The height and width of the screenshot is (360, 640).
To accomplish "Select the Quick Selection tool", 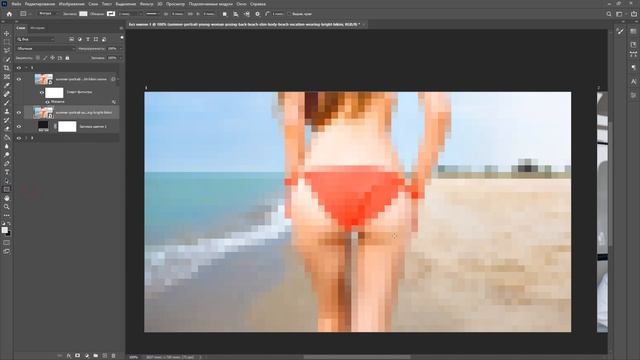I will click(7, 59).
